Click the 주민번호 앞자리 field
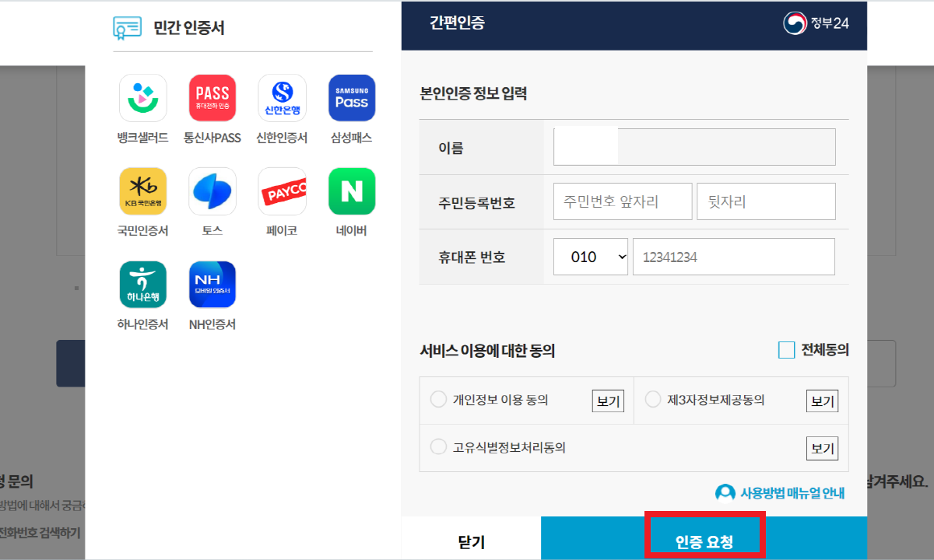934x560 pixels. point(623,201)
